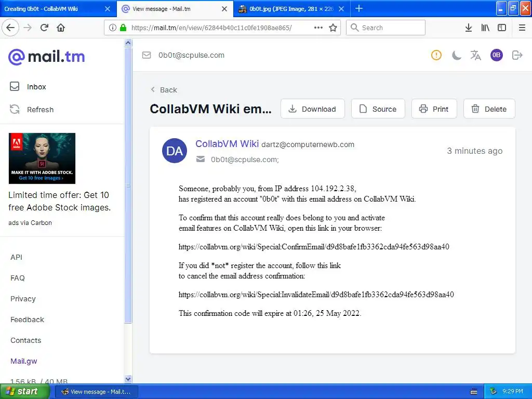Click the orange warning alert icon
Image resolution: width=532 pixels, height=399 pixels.
(436, 55)
